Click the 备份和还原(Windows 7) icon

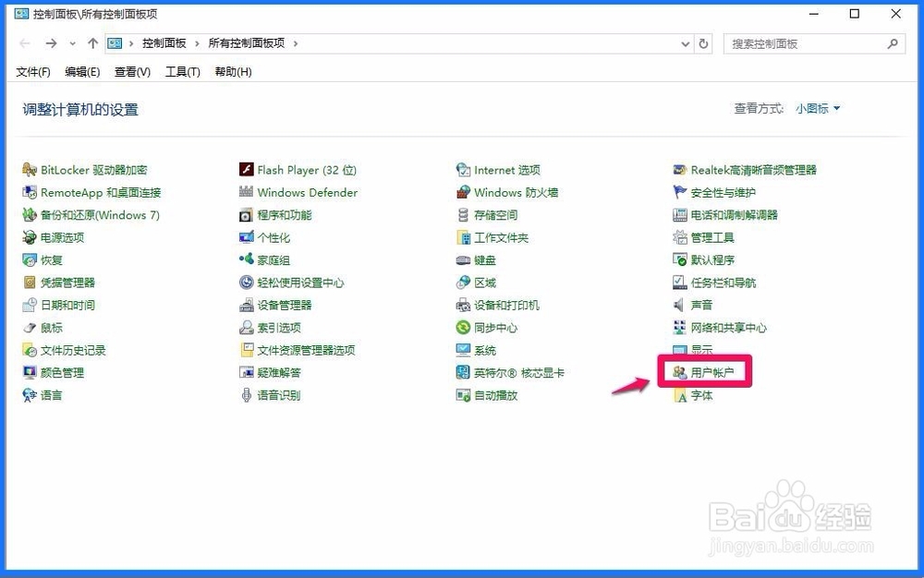click(30, 215)
